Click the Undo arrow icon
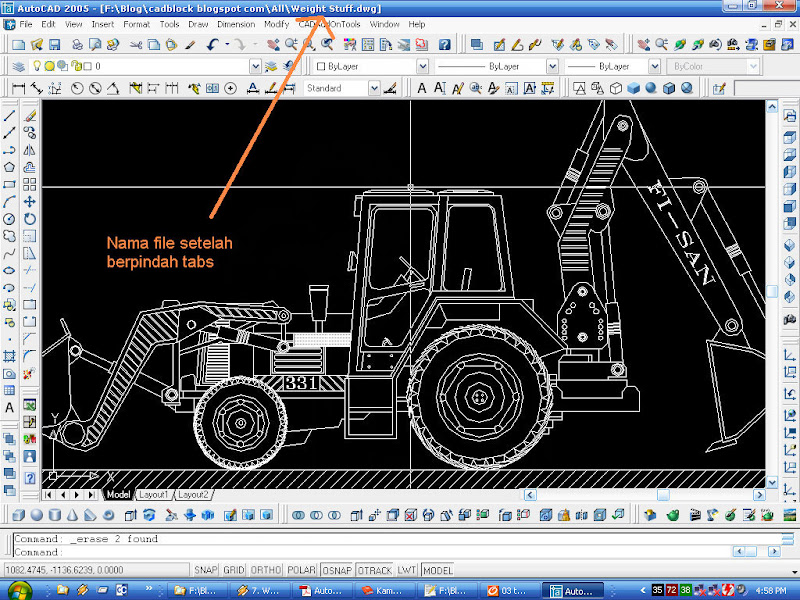This screenshot has width=800, height=600. click(x=213, y=45)
